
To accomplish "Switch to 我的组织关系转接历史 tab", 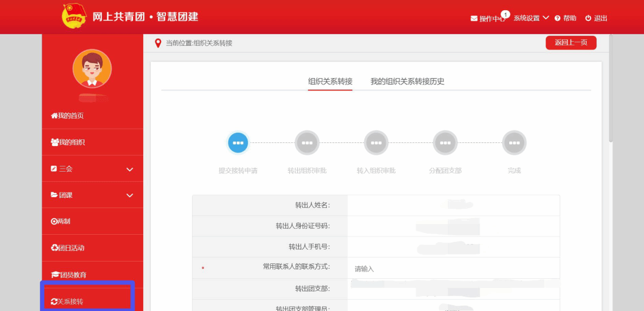I will point(407,82).
